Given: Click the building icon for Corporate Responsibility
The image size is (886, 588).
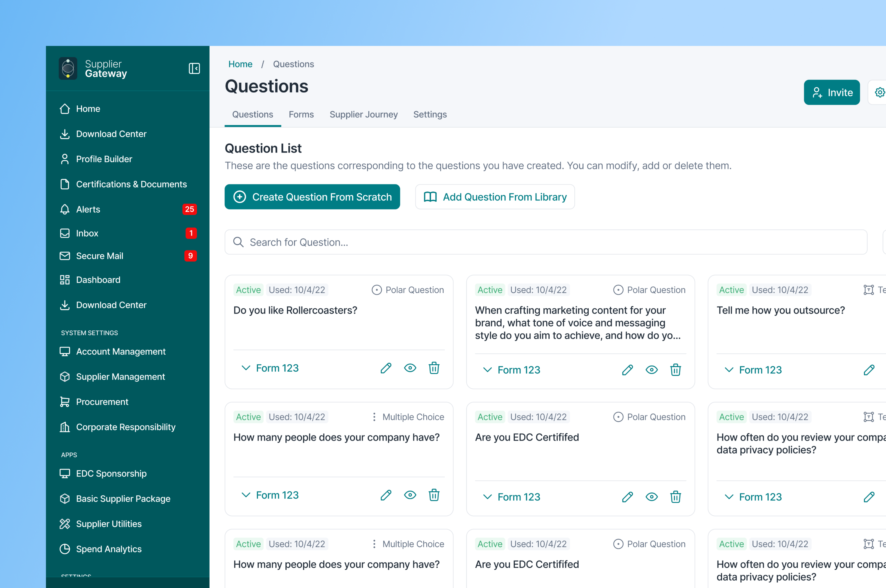Looking at the screenshot, I should [x=65, y=427].
